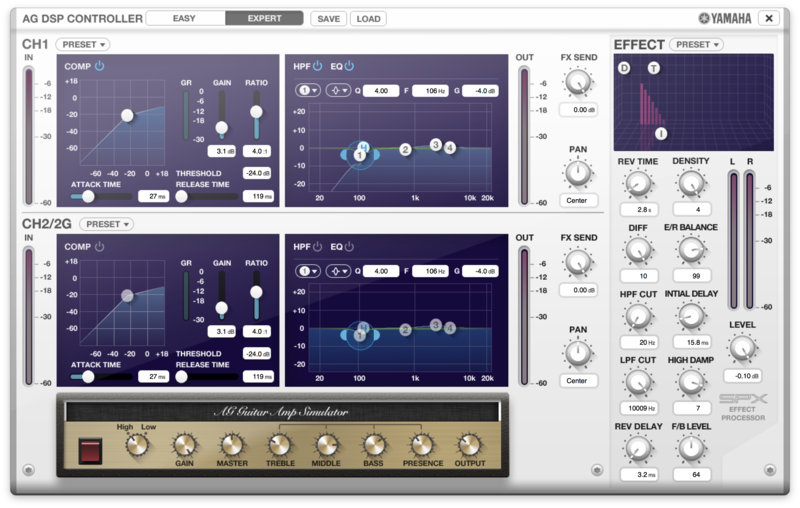Click the CH1 FX SEND knob
The width and height of the screenshot is (800, 508).
pos(578,83)
